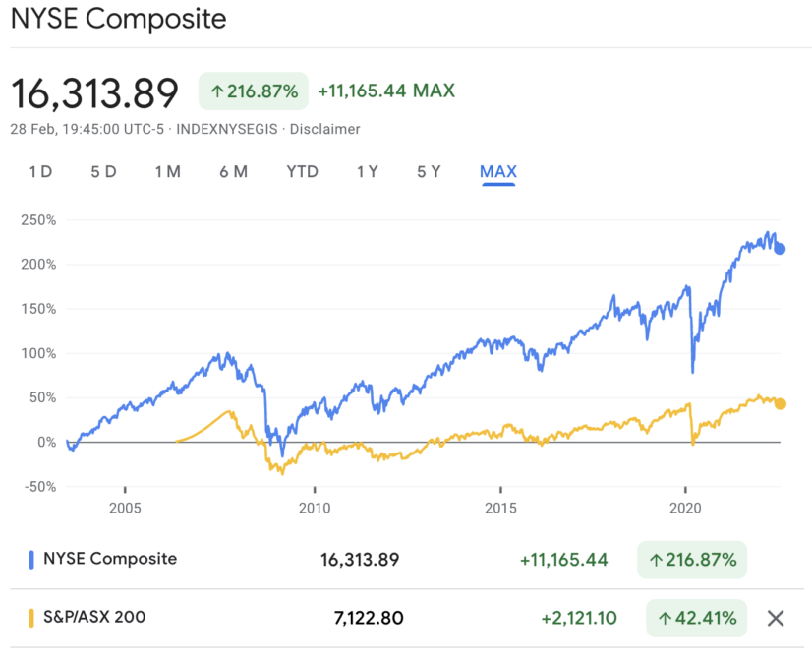Screen dimensions: 812x664
Task: Switch to the 6M time range
Action: 233,172
